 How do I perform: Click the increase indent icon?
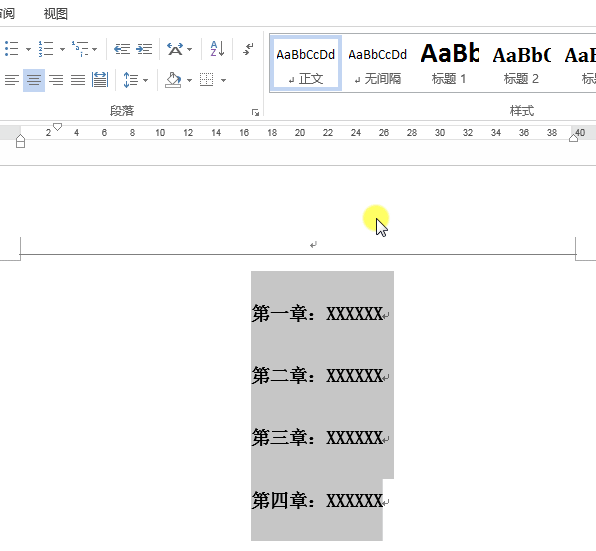click(144, 49)
